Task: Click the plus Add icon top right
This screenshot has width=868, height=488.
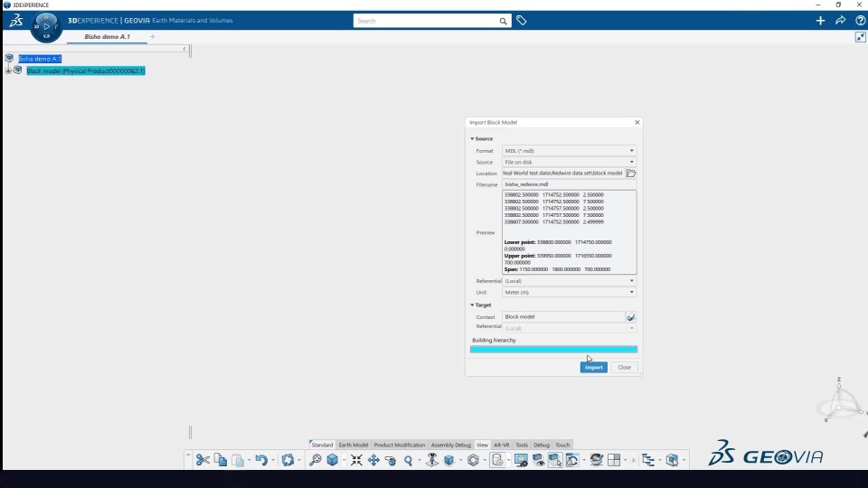Action: pyautogui.click(x=820, y=21)
